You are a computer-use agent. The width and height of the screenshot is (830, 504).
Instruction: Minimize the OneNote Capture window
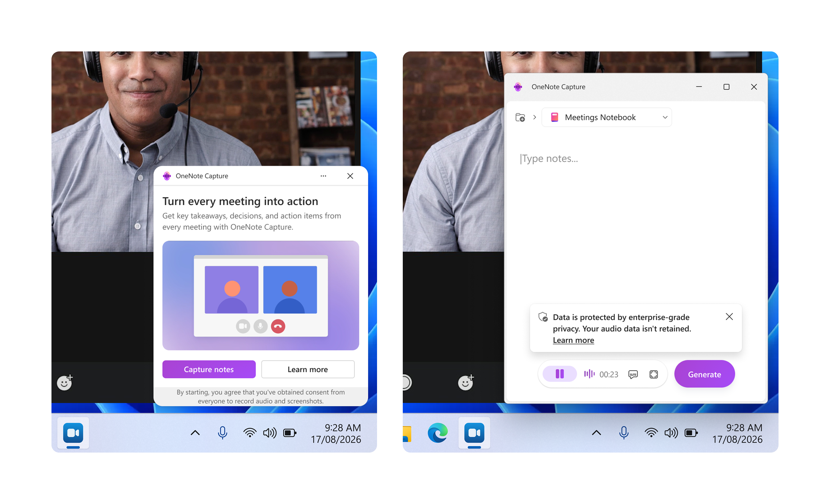pyautogui.click(x=699, y=87)
